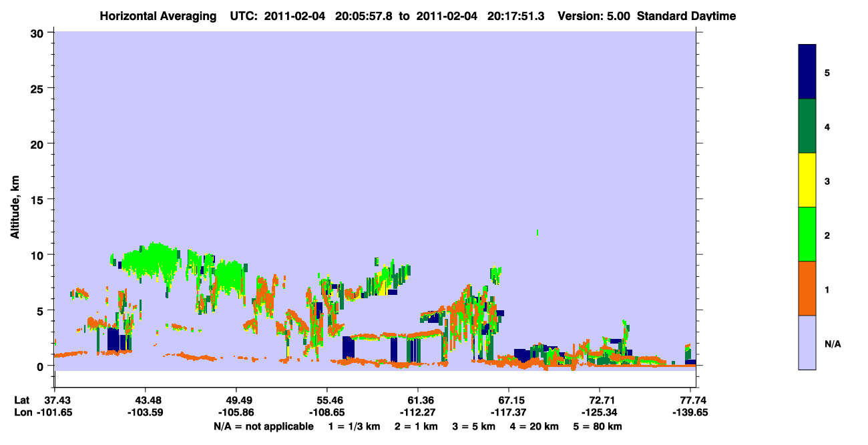868x445 pixels.
Task: Click the '3 = 5 km' caption text
Action: (473, 426)
